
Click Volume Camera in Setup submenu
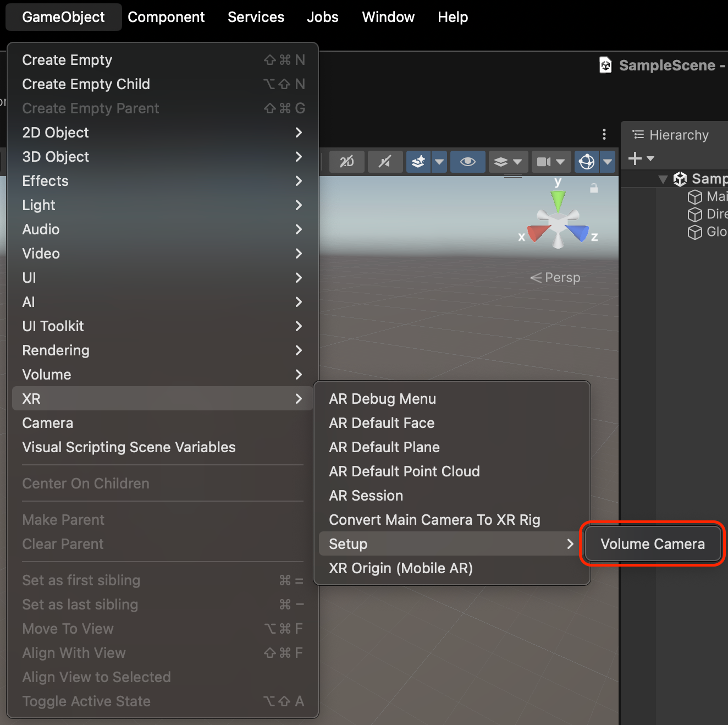pos(653,544)
